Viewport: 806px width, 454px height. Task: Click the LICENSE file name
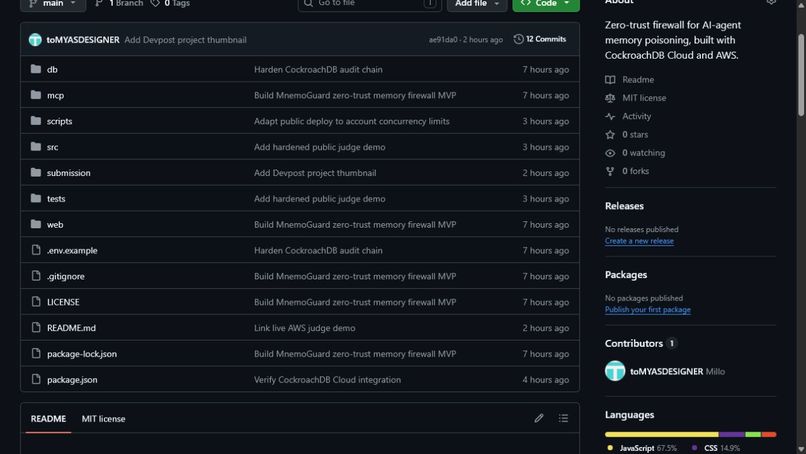pos(63,302)
